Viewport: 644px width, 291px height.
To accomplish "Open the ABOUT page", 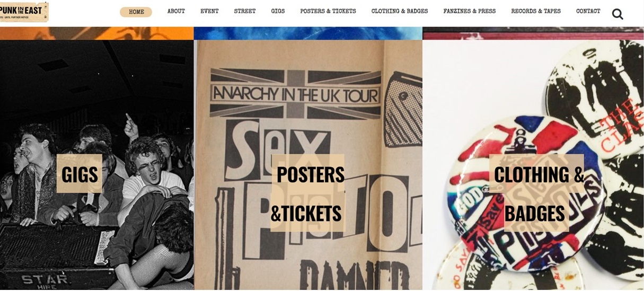I will (176, 11).
